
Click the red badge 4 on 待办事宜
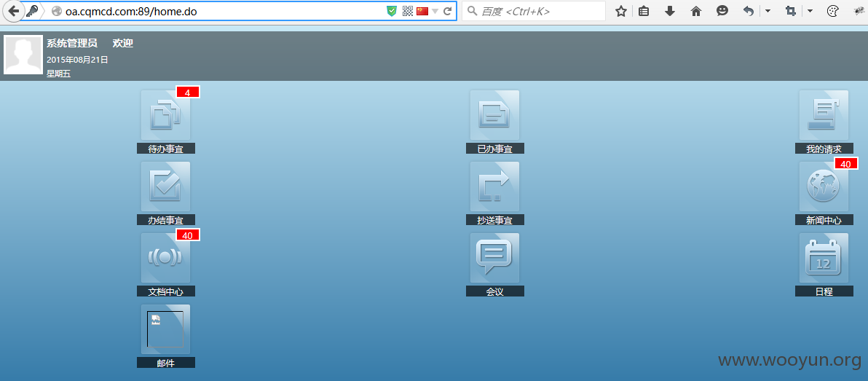[x=188, y=93]
